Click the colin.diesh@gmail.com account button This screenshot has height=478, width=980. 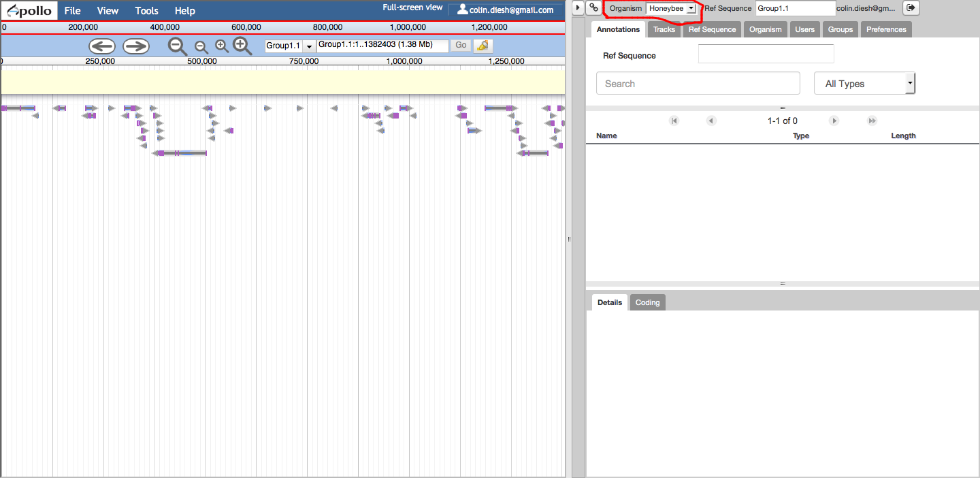tap(506, 10)
